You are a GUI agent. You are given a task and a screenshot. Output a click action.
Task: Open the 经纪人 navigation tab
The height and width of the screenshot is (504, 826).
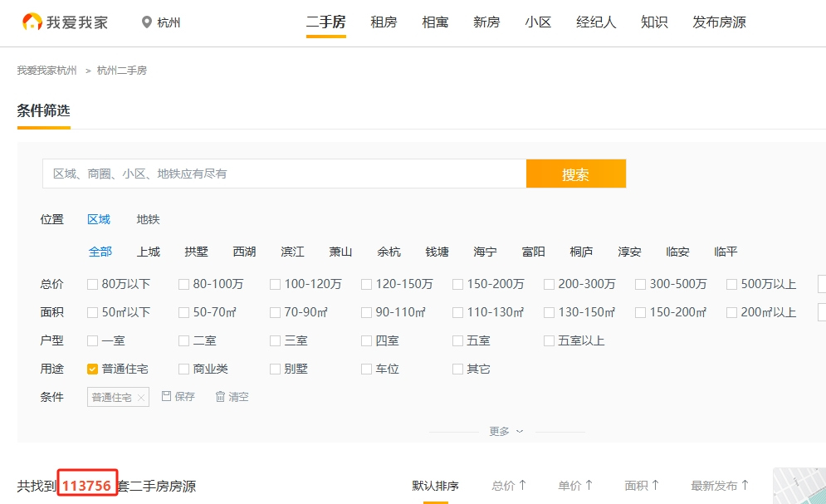click(x=596, y=22)
